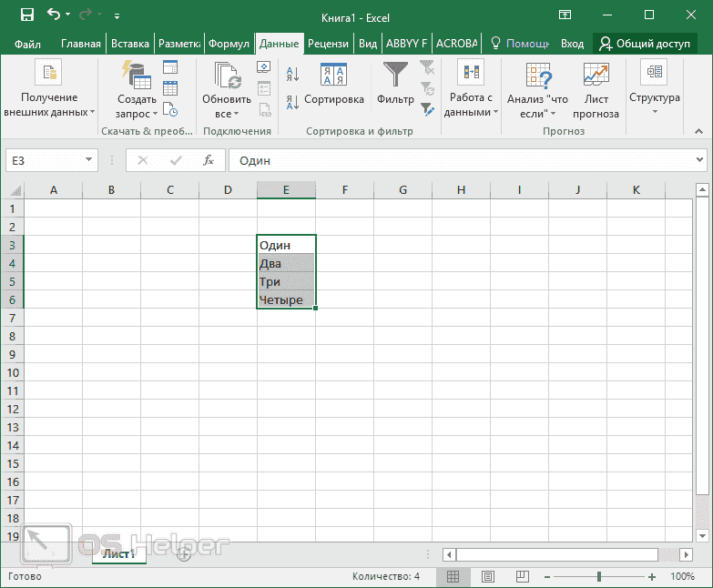Click the insert function fx button

(208, 160)
